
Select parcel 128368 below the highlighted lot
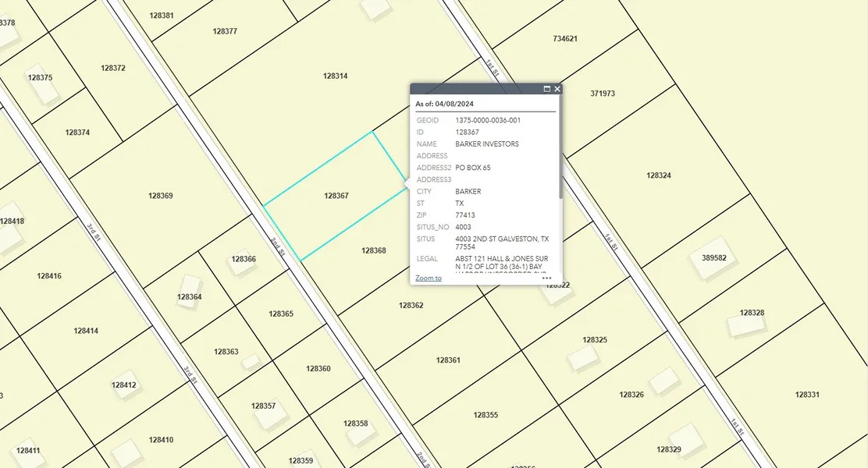(x=373, y=250)
